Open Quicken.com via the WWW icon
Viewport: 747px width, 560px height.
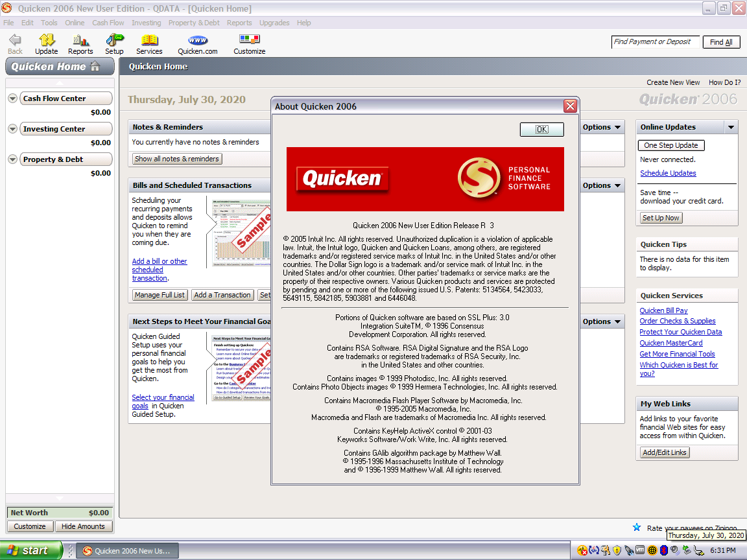pyautogui.click(x=197, y=40)
